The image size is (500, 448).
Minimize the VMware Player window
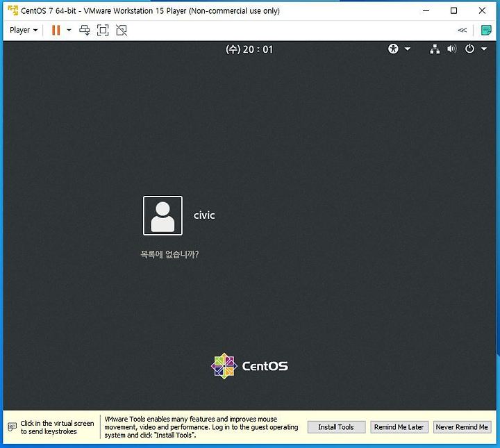coord(426,10)
